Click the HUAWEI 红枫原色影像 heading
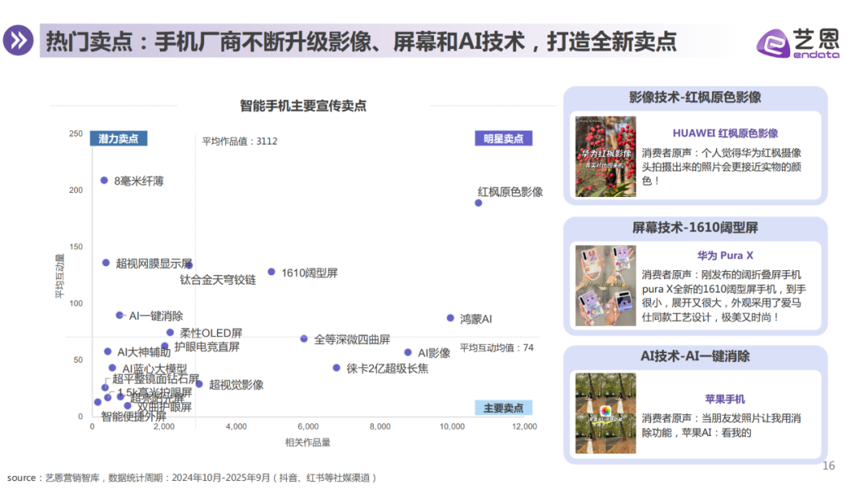868x489 pixels. tap(725, 134)
